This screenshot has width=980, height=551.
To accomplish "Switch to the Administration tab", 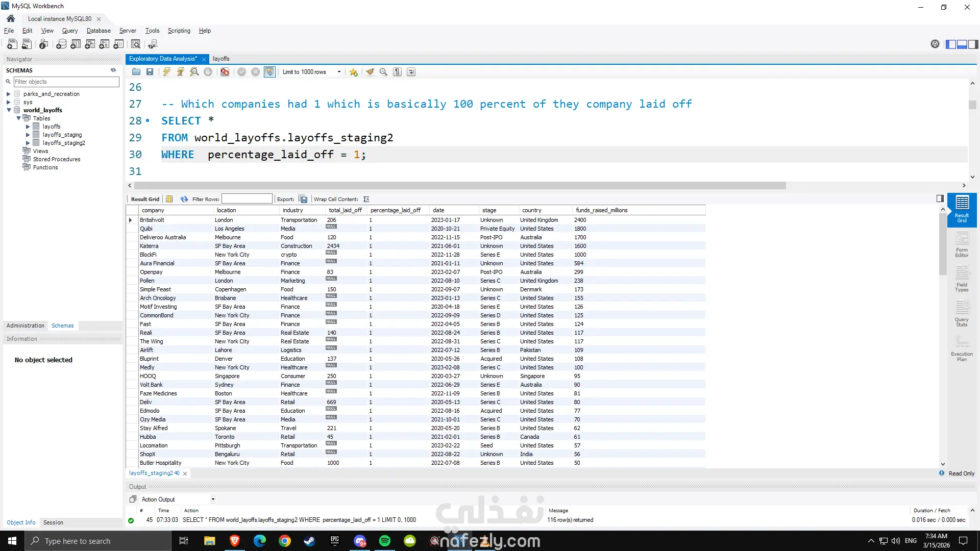I will click(x=26, y=325).
